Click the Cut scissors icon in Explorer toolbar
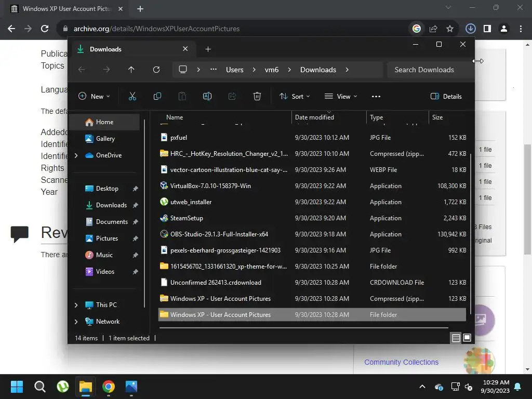Image resolution: width=532 pixels, height=399 pixels. [132, 96]
